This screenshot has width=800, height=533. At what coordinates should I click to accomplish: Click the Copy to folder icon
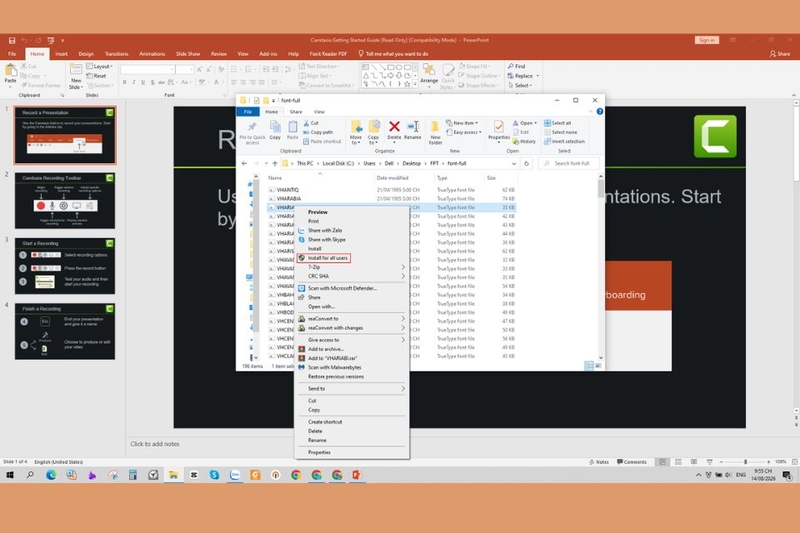pos(373,126)
